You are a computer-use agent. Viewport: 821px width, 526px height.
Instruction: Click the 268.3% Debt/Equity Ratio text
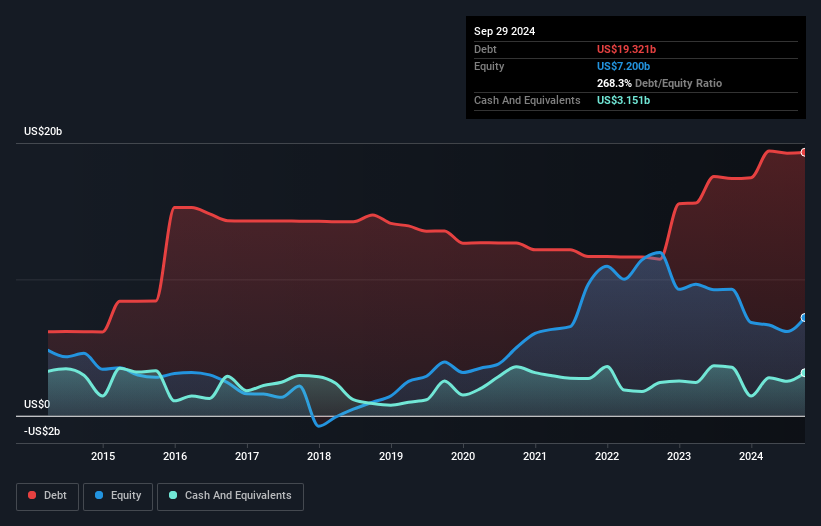tap(659, 83)
